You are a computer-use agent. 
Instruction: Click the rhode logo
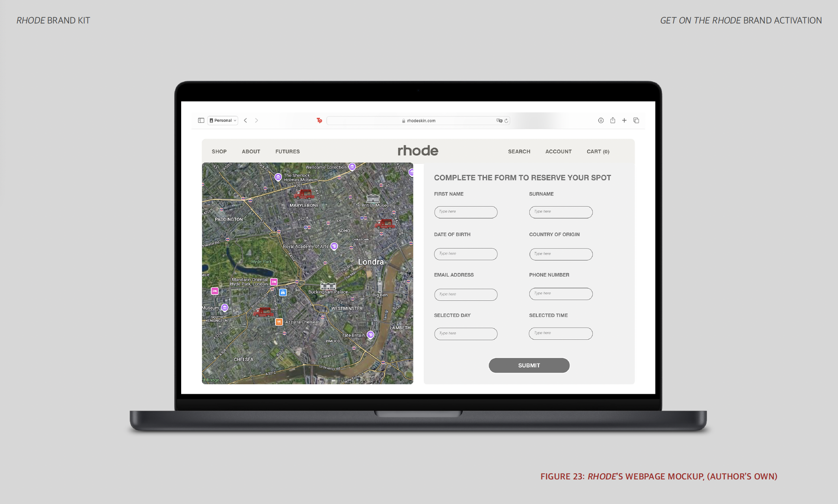click(418, 150)
